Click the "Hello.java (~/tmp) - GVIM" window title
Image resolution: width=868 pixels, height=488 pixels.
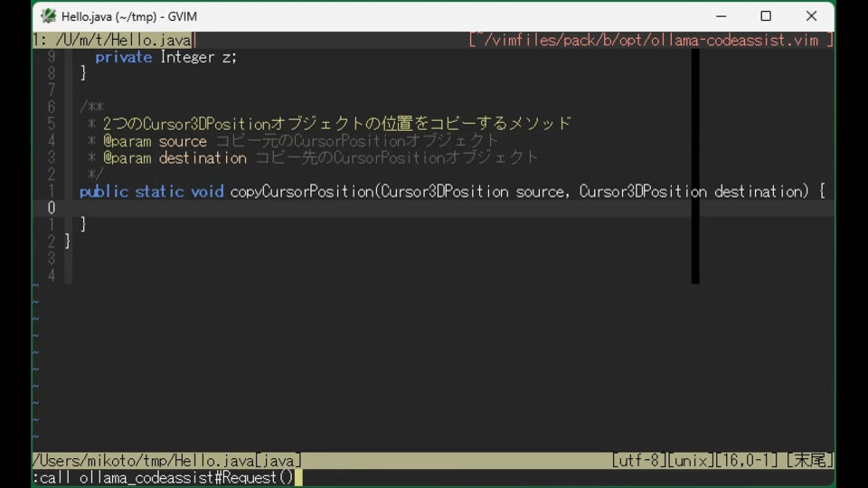129,16
